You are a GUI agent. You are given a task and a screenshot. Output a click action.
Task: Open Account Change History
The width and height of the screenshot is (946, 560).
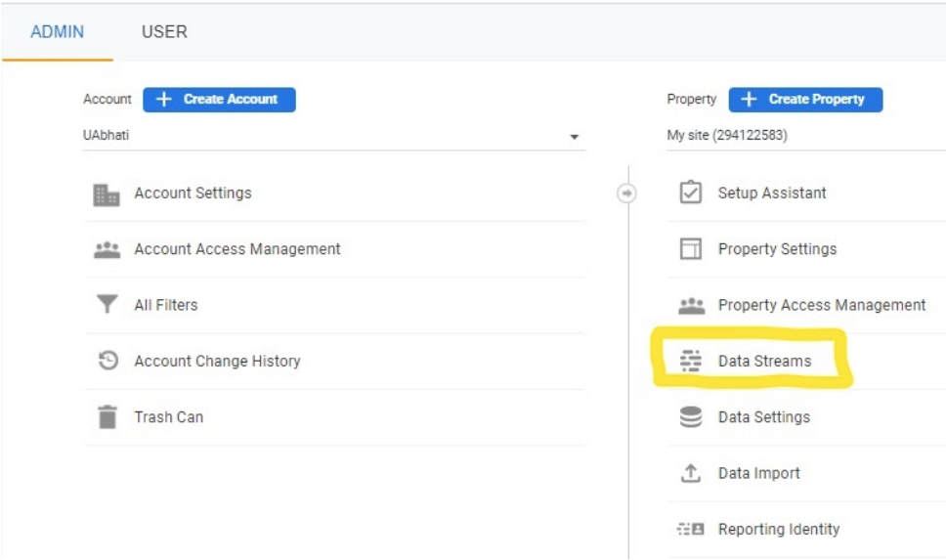coord(217,361)
